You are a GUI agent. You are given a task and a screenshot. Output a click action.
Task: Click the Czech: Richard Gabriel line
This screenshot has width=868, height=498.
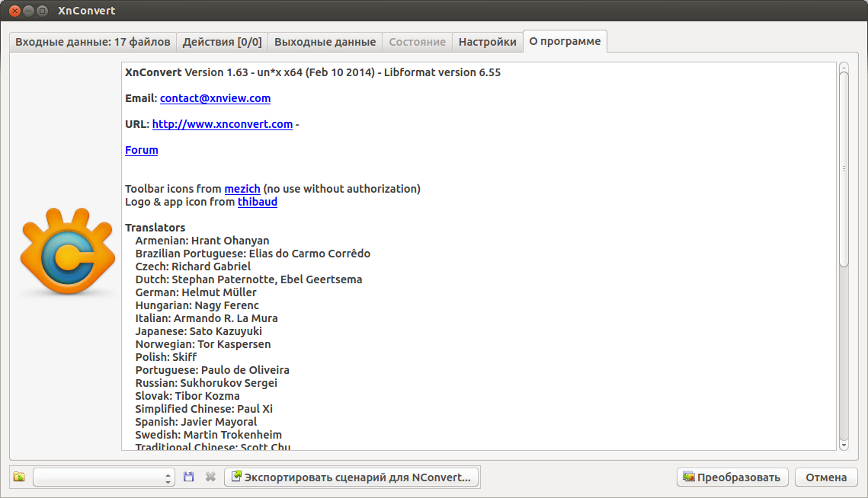[x=194, y=267]
